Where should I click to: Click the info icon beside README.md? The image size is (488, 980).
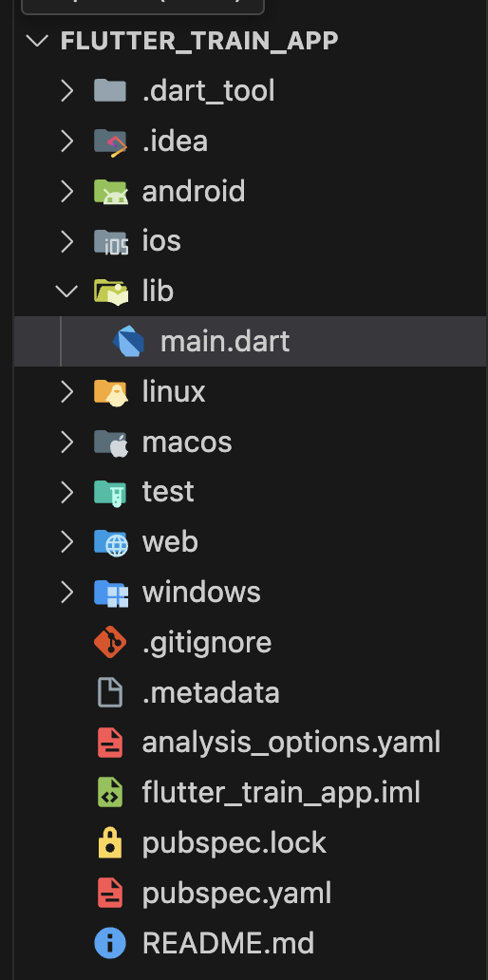110,943
